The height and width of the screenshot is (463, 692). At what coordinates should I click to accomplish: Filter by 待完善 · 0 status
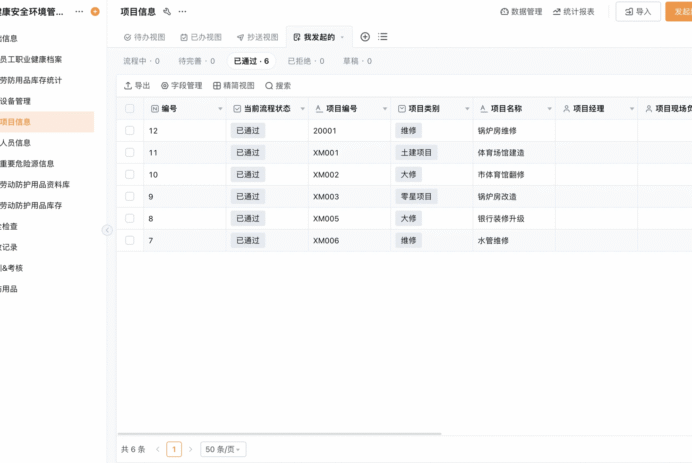(196, 61)
